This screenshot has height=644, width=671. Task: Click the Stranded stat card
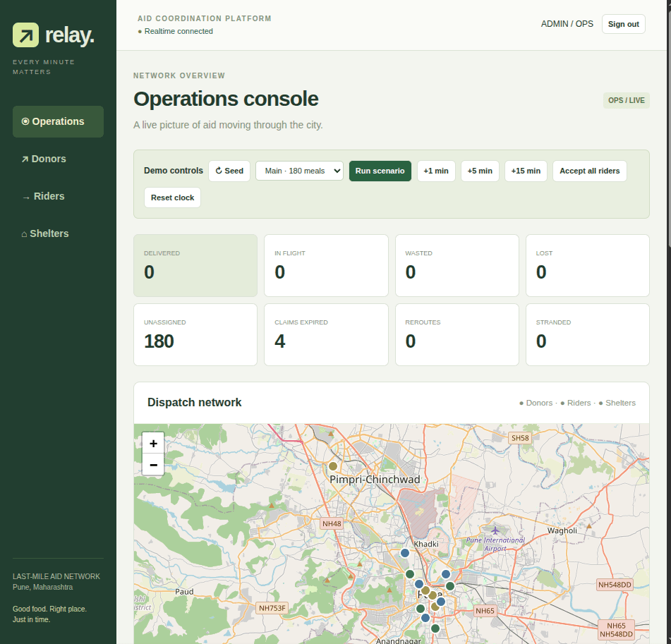click(x=588, y=334)
